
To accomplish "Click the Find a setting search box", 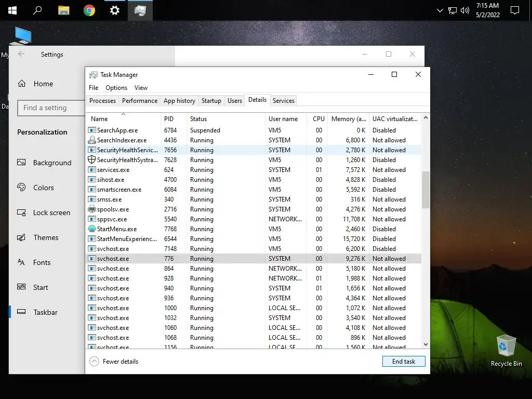I will coord(51,108).
